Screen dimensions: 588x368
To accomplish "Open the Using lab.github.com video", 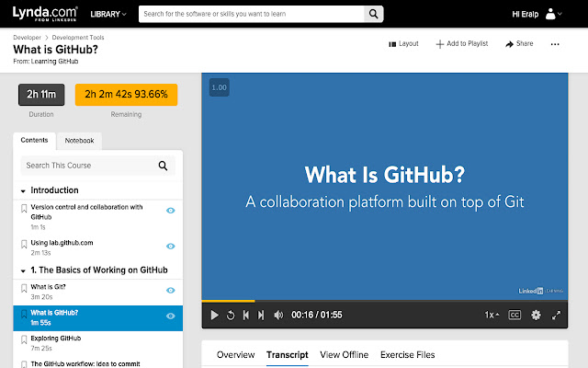I will 62,243.
